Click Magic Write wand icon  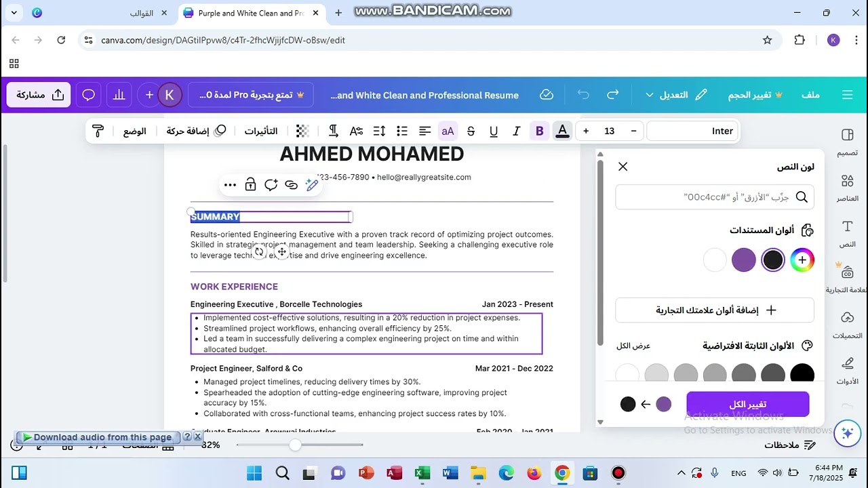(312, 185)
